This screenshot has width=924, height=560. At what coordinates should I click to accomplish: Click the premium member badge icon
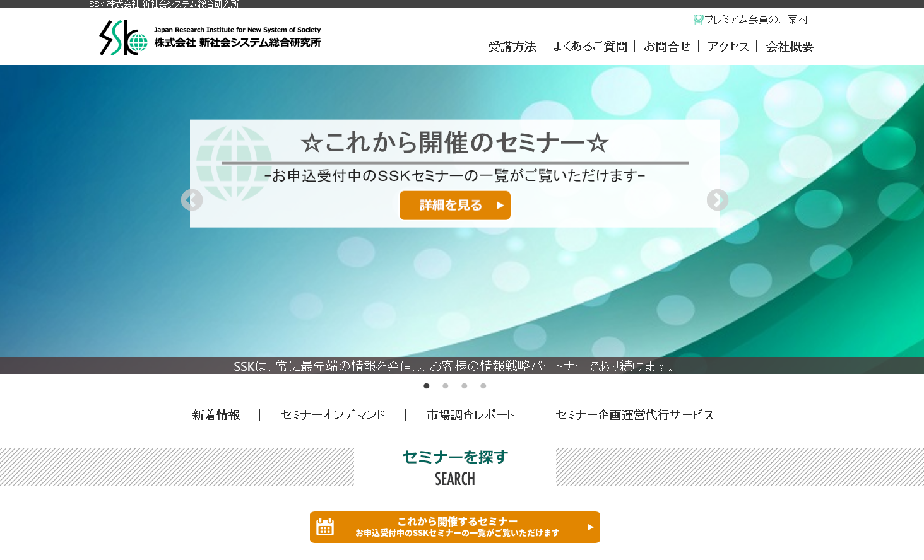[x=698, y=20]
